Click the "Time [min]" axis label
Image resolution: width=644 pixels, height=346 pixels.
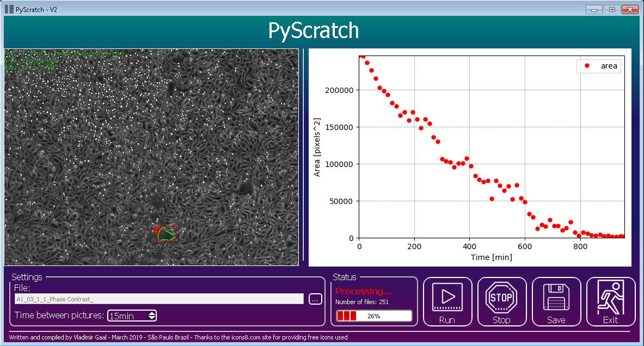[491, 257]
